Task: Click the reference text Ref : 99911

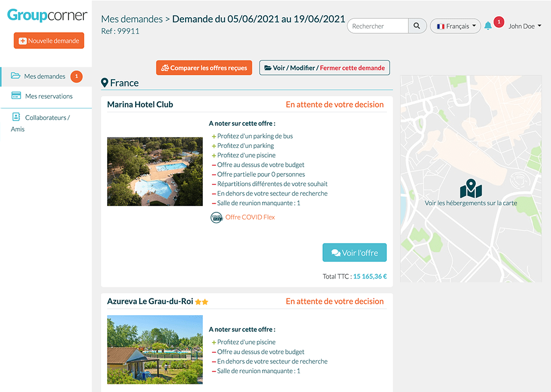Action: [120, 31]
